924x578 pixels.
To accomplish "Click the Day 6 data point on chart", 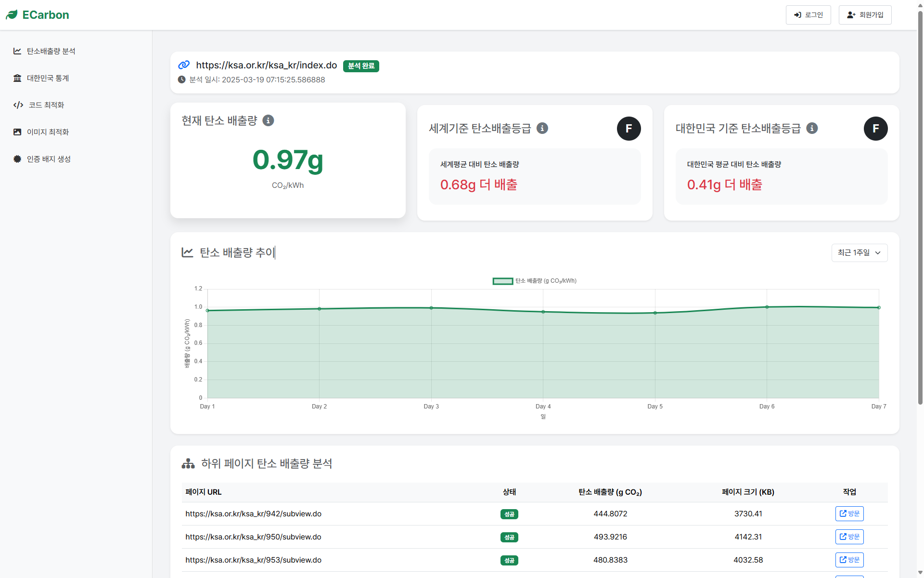I will (767, 307).
